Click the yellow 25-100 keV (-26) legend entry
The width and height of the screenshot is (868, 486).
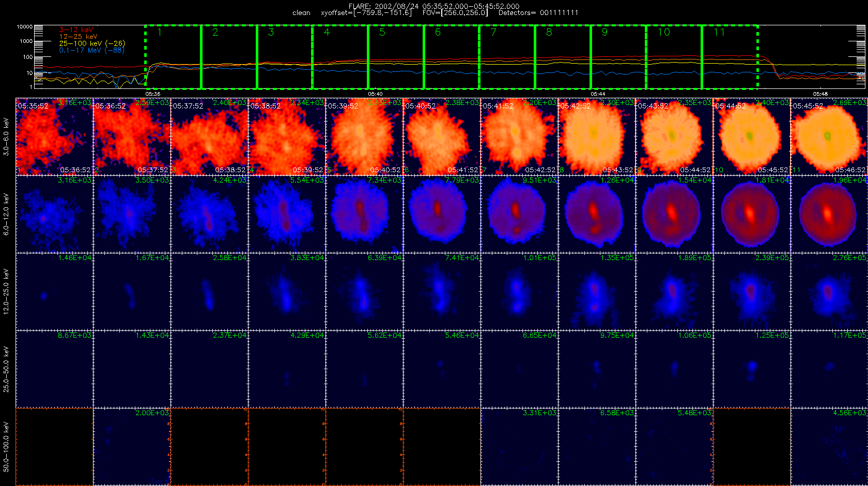(92, 43)
